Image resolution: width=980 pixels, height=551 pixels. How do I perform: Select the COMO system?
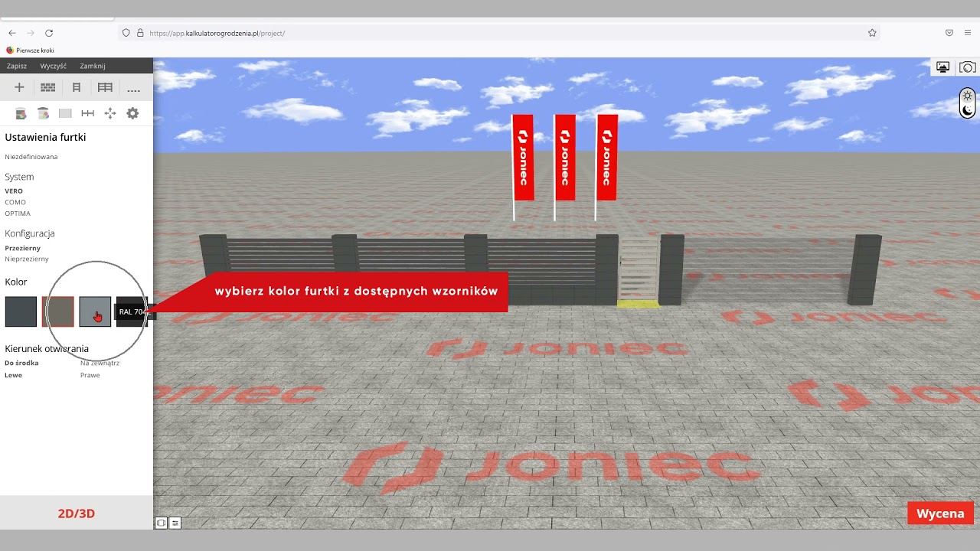point(15,202)
